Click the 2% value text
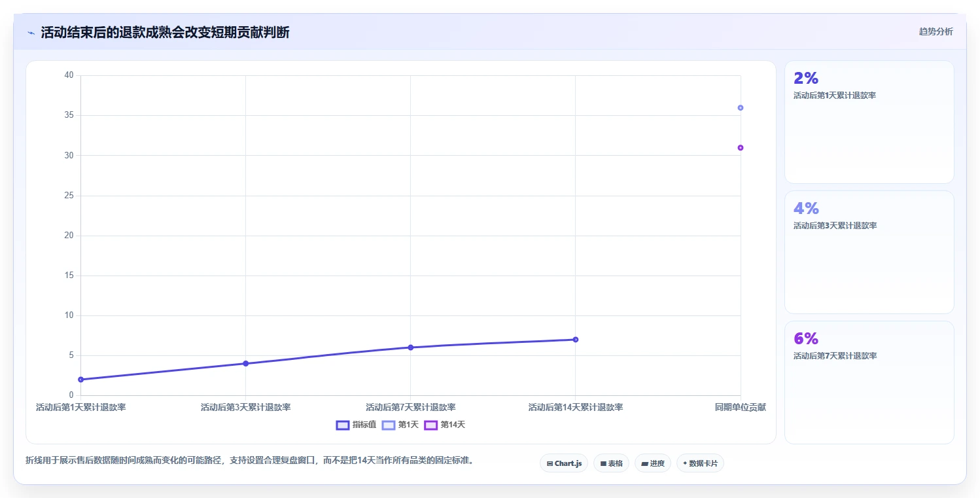980x498 pixels. (x=806, y=79)
